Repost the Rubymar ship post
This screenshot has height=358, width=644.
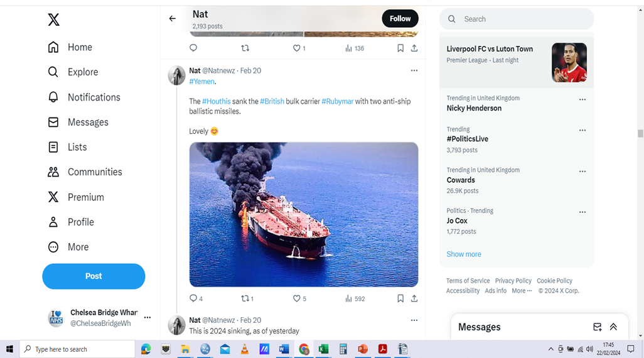[x=245, y=298]
